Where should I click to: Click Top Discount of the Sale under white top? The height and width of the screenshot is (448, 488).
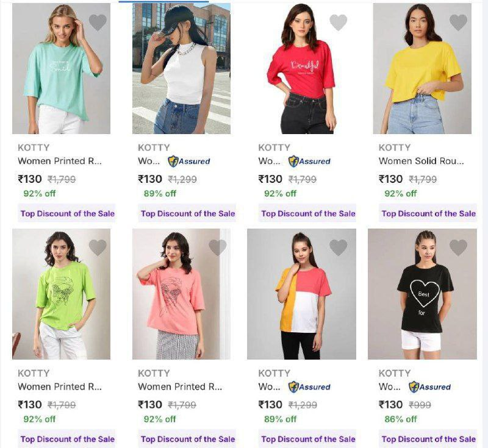tap(188, 213)
